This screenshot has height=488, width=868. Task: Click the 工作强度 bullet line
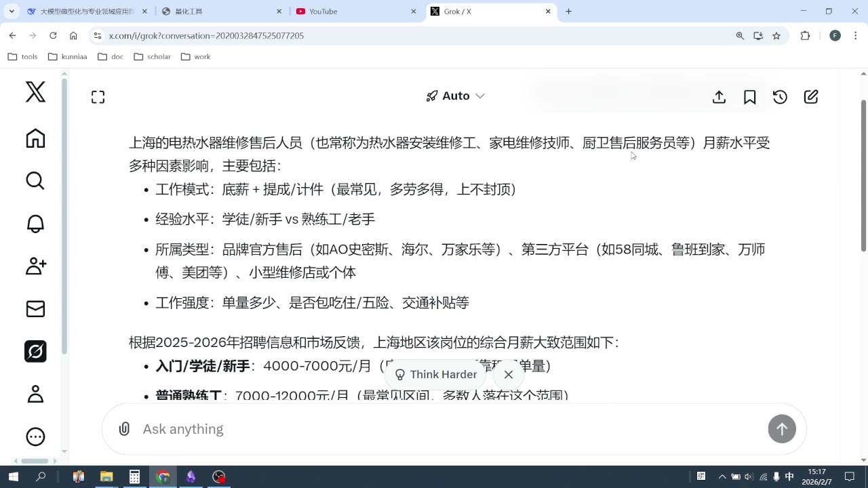pyautogui.click(x=312, y=303)
